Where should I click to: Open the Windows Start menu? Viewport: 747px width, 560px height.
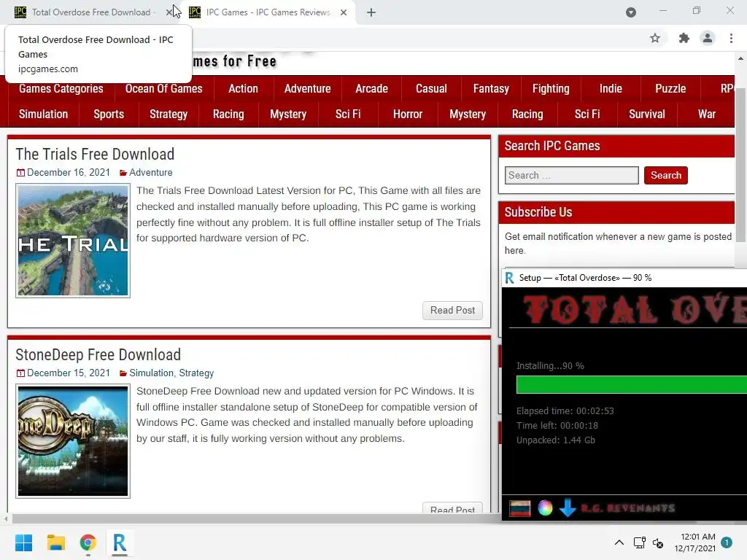24,542
